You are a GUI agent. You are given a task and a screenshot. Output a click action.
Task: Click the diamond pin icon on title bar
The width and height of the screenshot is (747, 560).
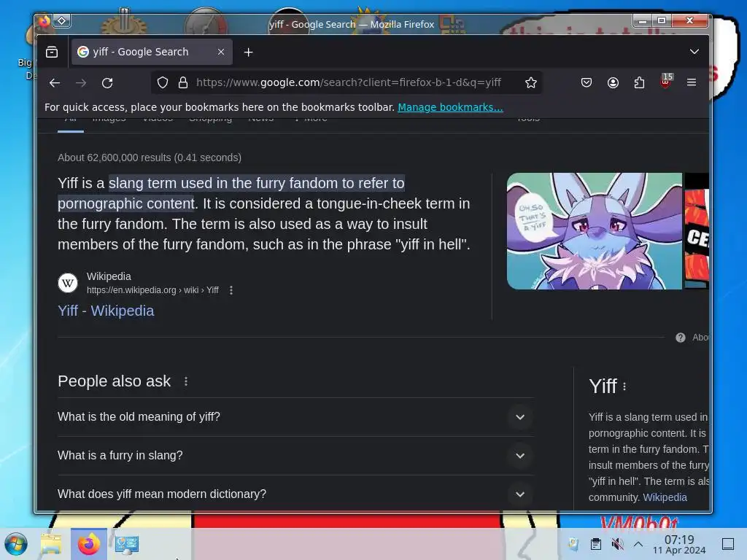[x=62, y=21]
